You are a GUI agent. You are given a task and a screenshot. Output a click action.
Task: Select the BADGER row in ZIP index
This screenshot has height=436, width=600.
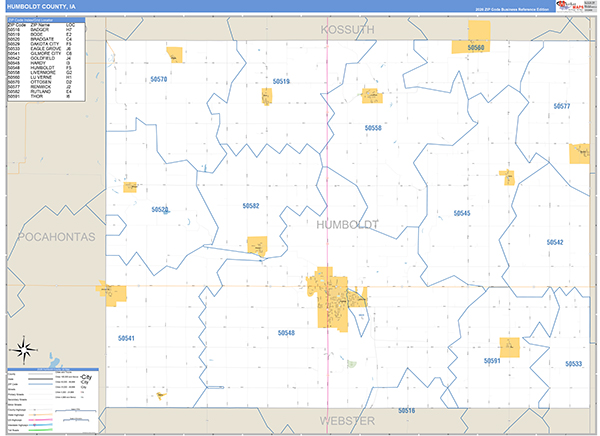click(x=41, y=29)
